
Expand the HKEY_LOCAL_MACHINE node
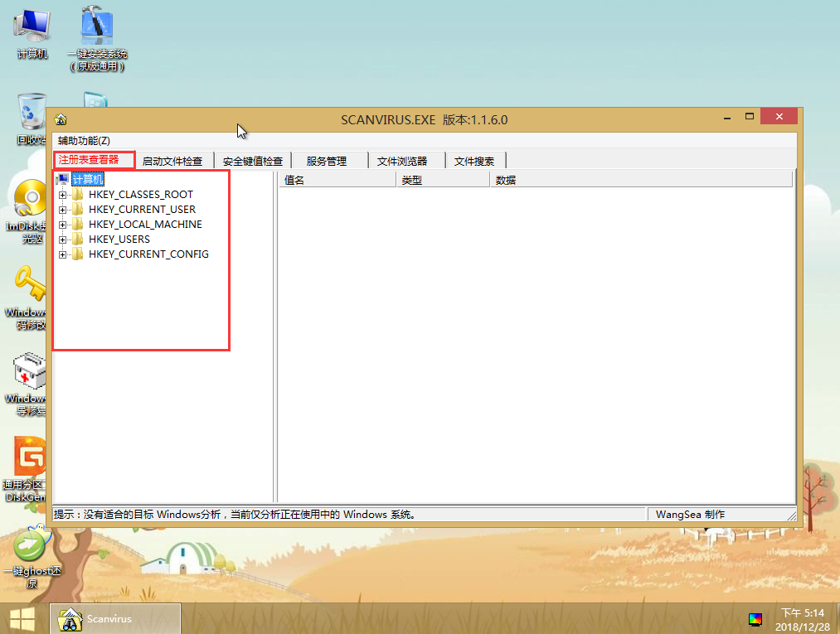point(62,225)
